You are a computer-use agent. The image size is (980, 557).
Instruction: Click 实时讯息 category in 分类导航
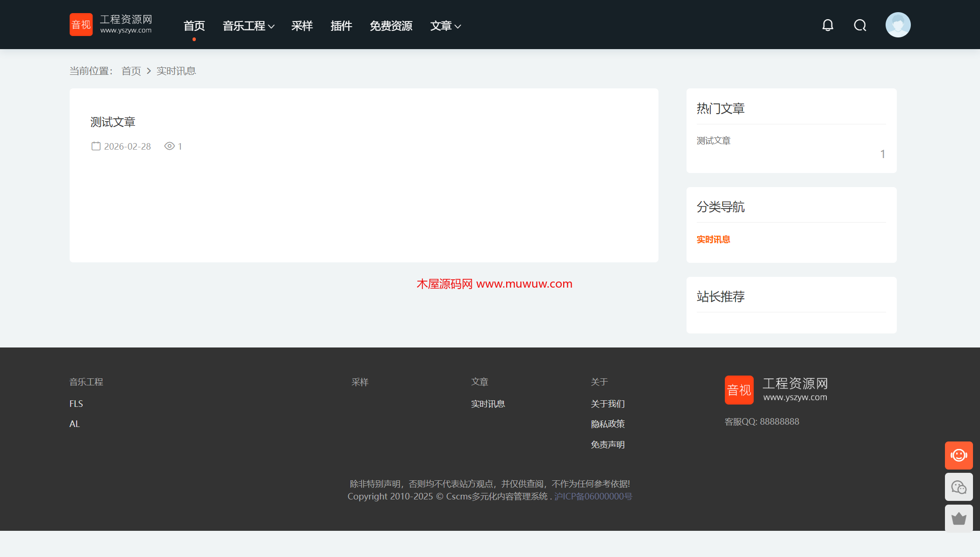(713, 239)
